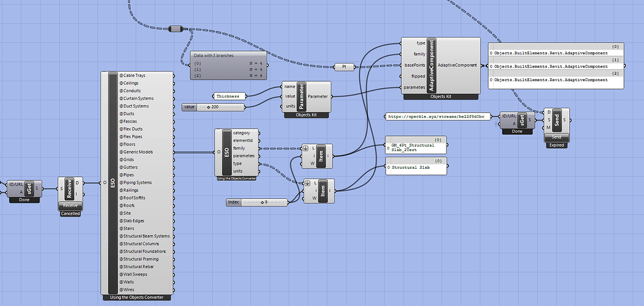Screen dimensions: 644x306
Task: Click the name input on Parameter component
Action: click(289, 87)
